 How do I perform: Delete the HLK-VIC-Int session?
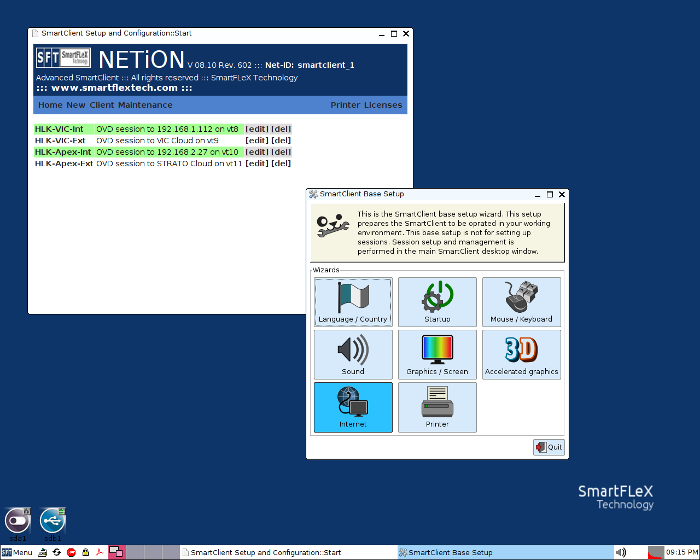(281, 129)
